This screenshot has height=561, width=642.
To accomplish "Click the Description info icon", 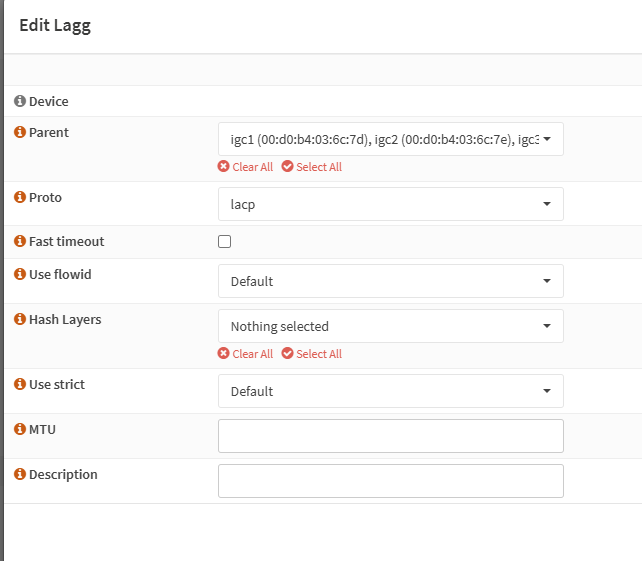I will [x=20, y=474].
